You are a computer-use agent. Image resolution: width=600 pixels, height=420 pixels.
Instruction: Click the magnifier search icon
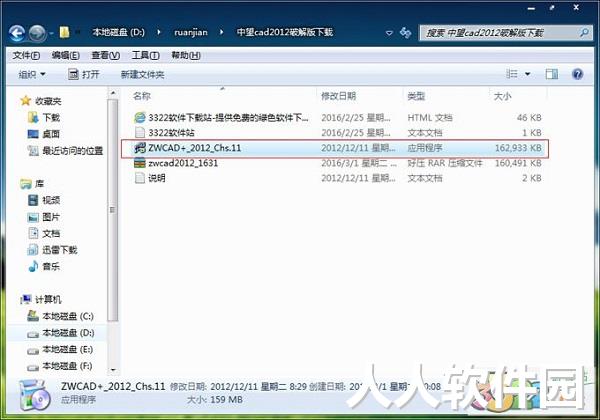pyautogui.click(x=584, y=33)
